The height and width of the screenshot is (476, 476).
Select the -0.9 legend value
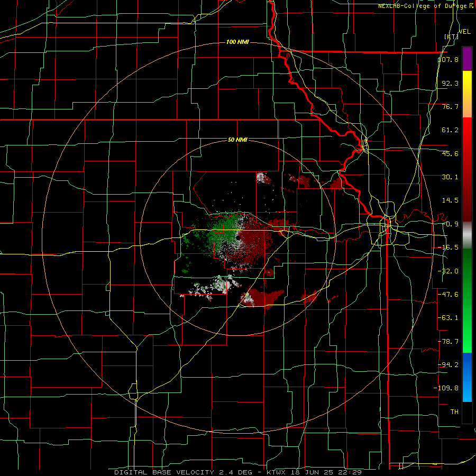point(450,224)
